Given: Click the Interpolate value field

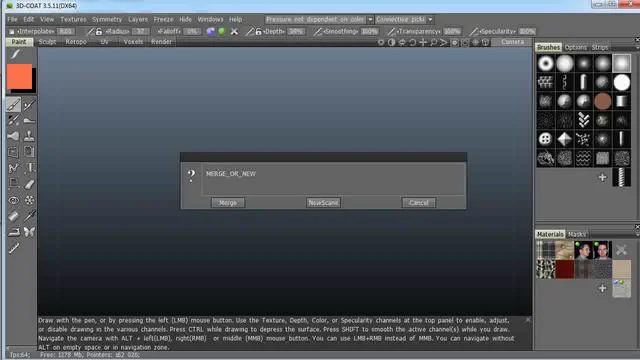Looking at the screenshot, I should coord(65,31).
